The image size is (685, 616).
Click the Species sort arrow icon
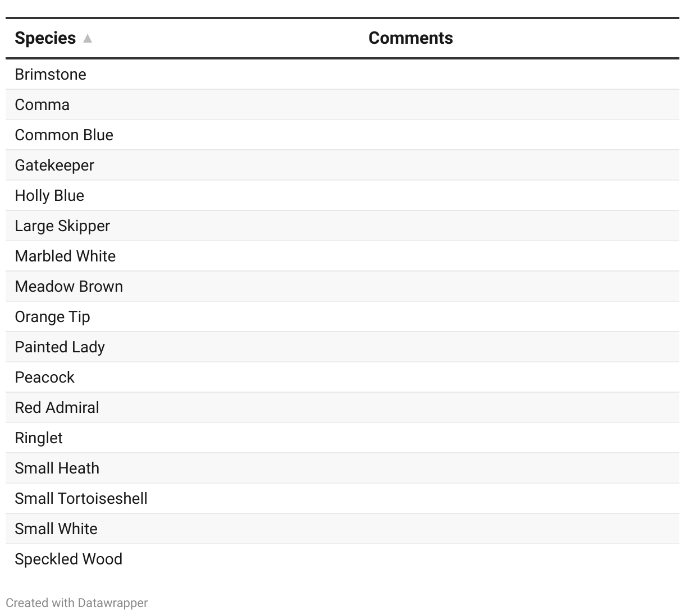tap(88, 38)
